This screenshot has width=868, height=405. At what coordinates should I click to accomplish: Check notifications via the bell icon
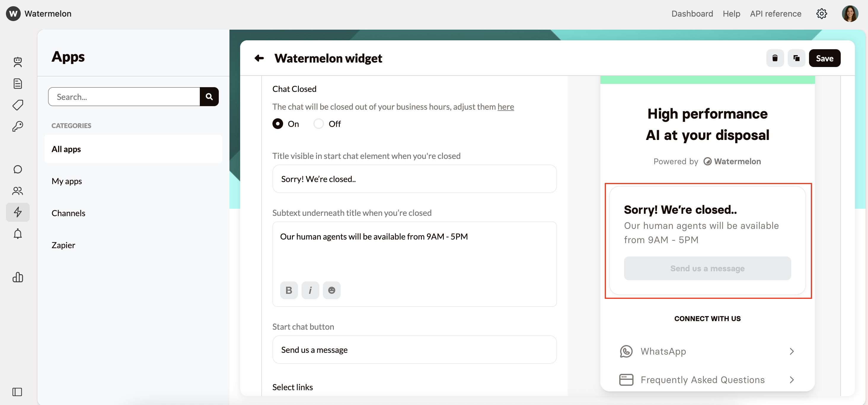[17, 234]
